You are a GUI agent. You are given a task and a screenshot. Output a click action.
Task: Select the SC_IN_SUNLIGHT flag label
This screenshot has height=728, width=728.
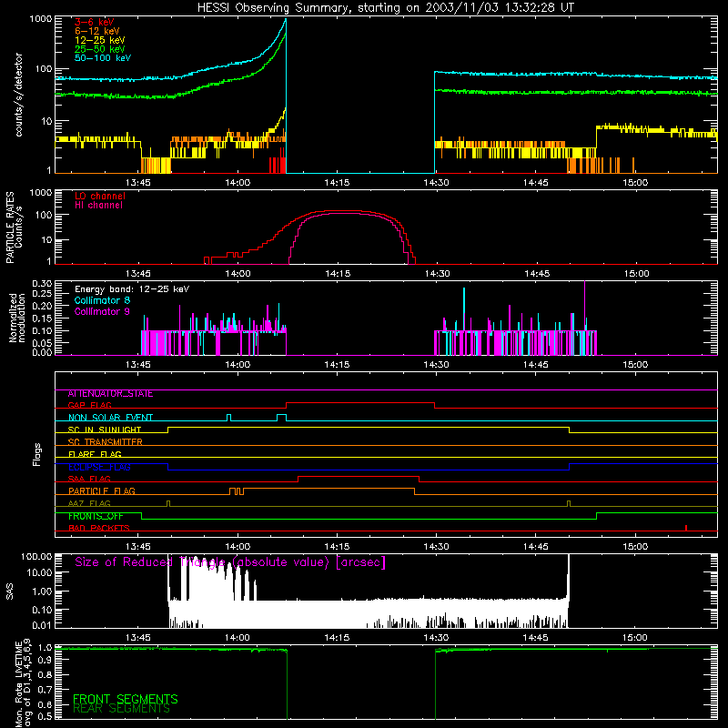click(x=105, y=430)
